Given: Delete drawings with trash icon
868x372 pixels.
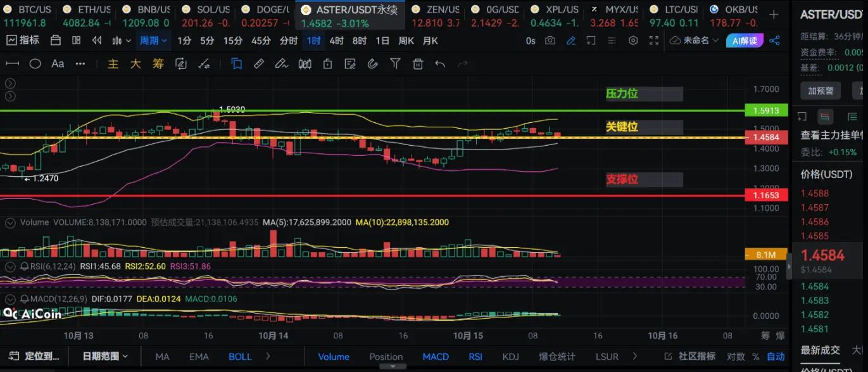Looking at the screenshot, I should pos(417,63).
